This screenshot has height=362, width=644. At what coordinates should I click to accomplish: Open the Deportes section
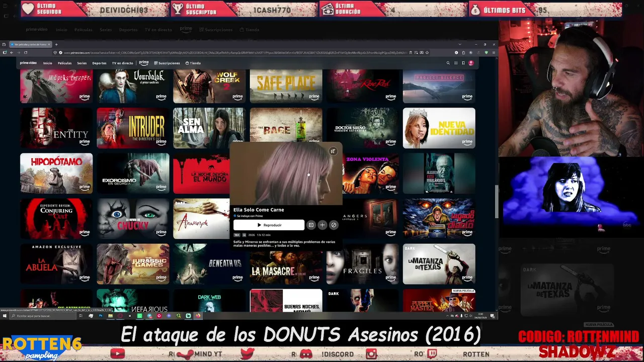click(99, 63)
